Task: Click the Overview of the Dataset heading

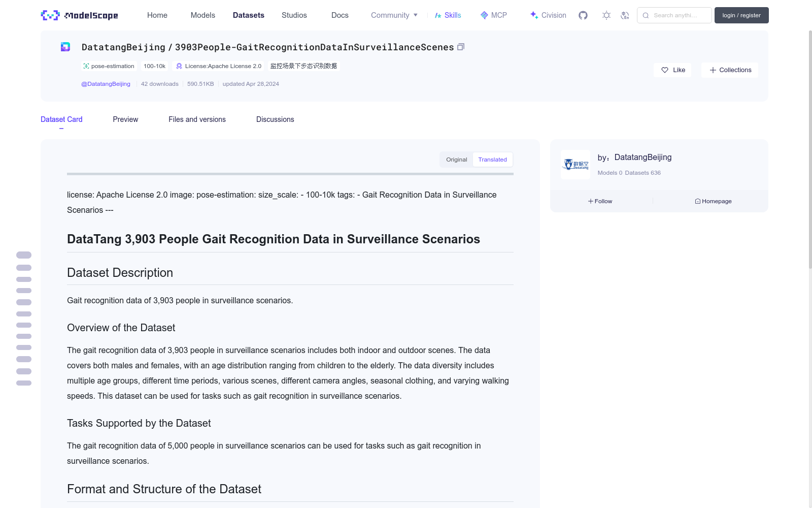Action: 121,328
